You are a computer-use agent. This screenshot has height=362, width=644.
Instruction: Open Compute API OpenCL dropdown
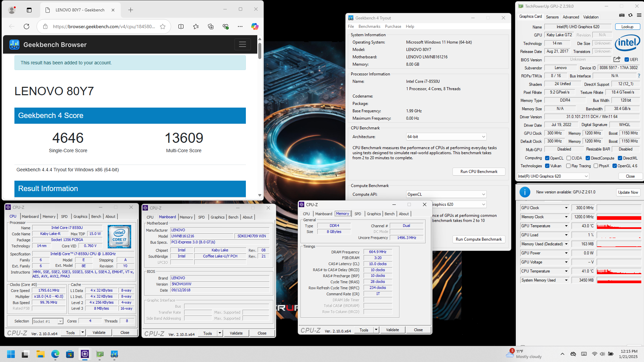tap(446, 194)
